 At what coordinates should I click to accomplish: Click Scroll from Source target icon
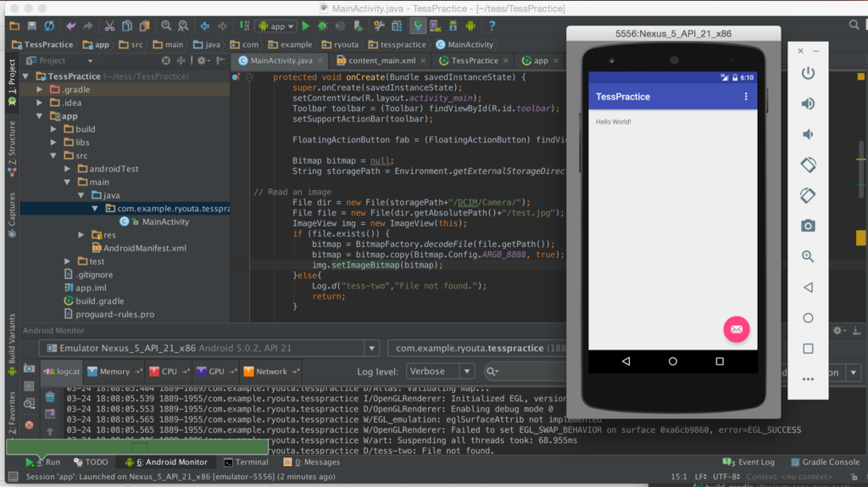[165, 60]
